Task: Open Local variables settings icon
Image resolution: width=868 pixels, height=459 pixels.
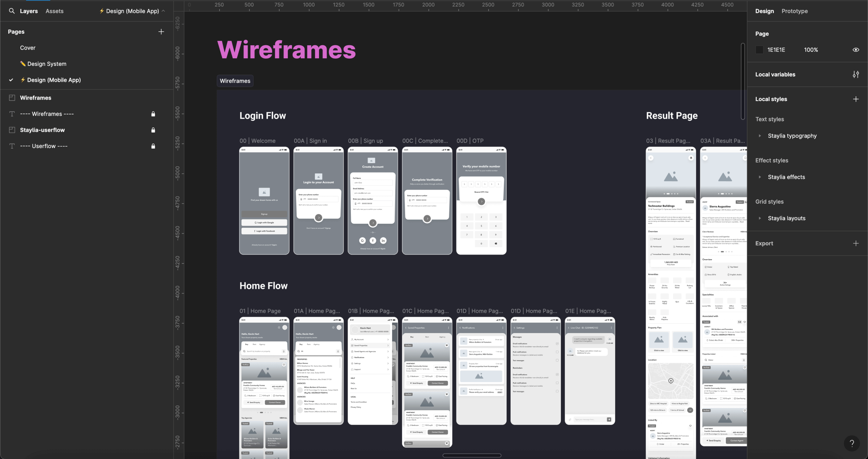Action: pos(856,75)
